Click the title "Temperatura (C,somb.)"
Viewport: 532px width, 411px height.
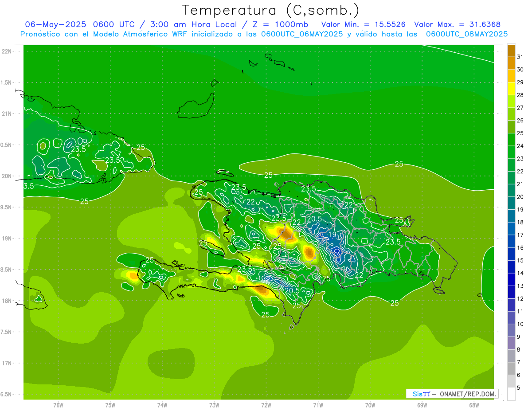pyautogui.click(x=270, y=10)
